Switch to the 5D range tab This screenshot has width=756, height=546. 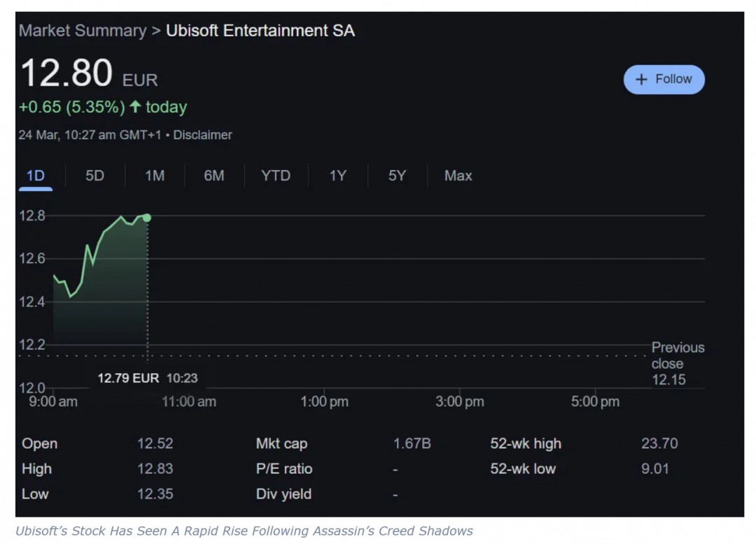coord(94,176)
